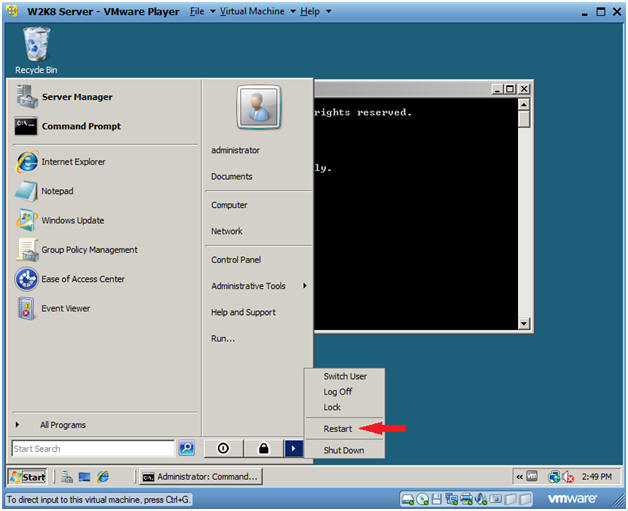628x511 pixels.
Task: Click the network adapter status icon
Action: coord(452,499)
